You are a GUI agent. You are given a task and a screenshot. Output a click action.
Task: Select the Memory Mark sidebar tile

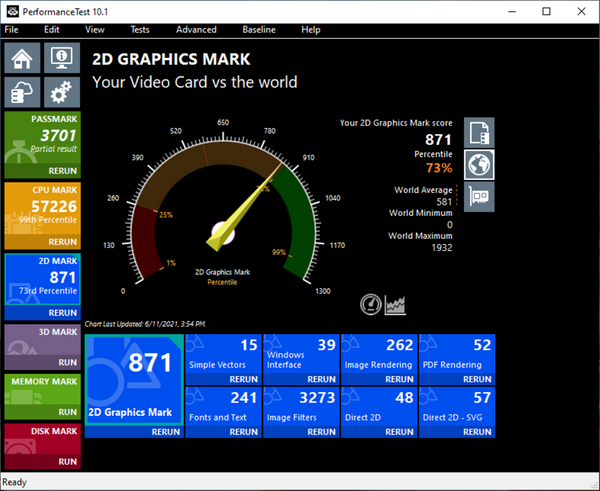pos(42,390)
